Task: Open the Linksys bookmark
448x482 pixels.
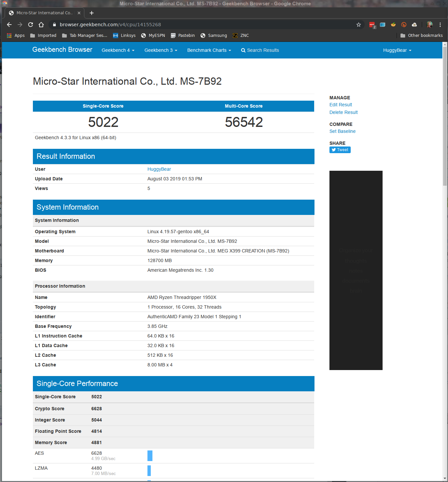Action: pyautogui.click(x=124, y=36)
